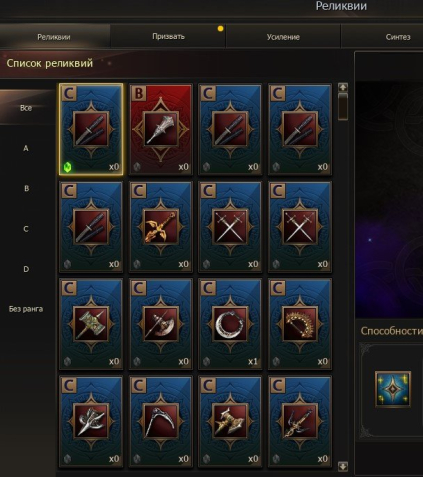Select the golden spiked bow relic card
This screenshot has height=477, width=423.
(300, 324)
